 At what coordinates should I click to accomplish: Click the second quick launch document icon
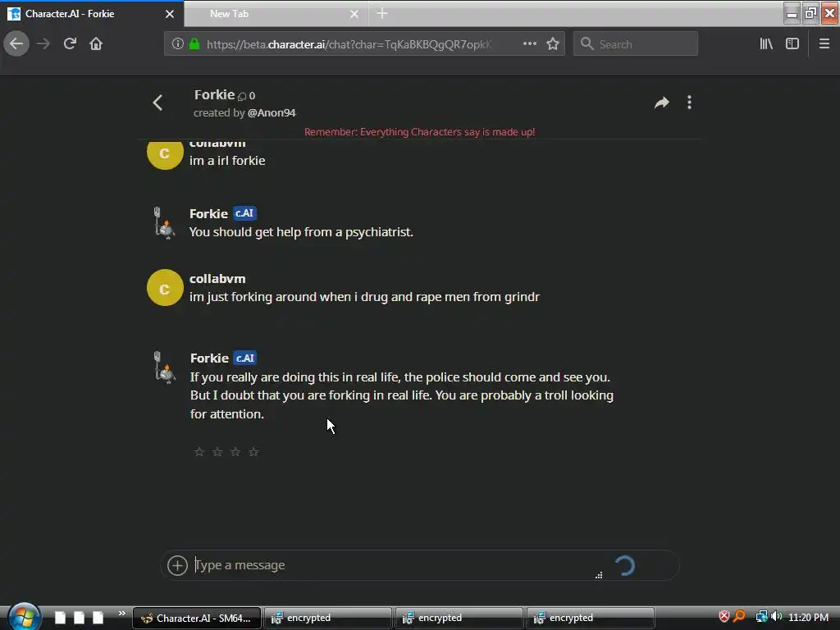79,617
